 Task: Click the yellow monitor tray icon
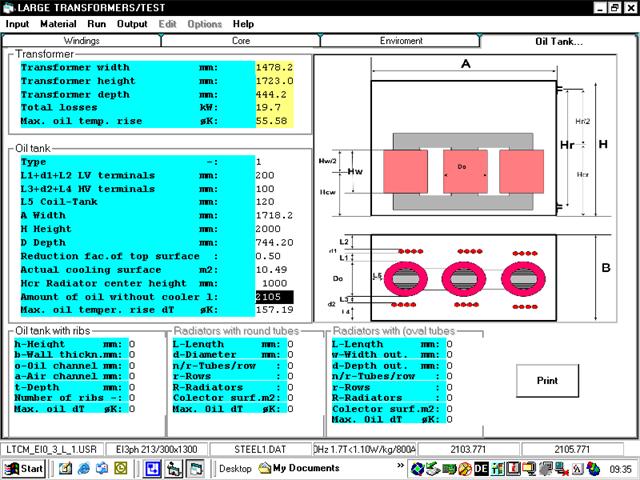[530, 469]
